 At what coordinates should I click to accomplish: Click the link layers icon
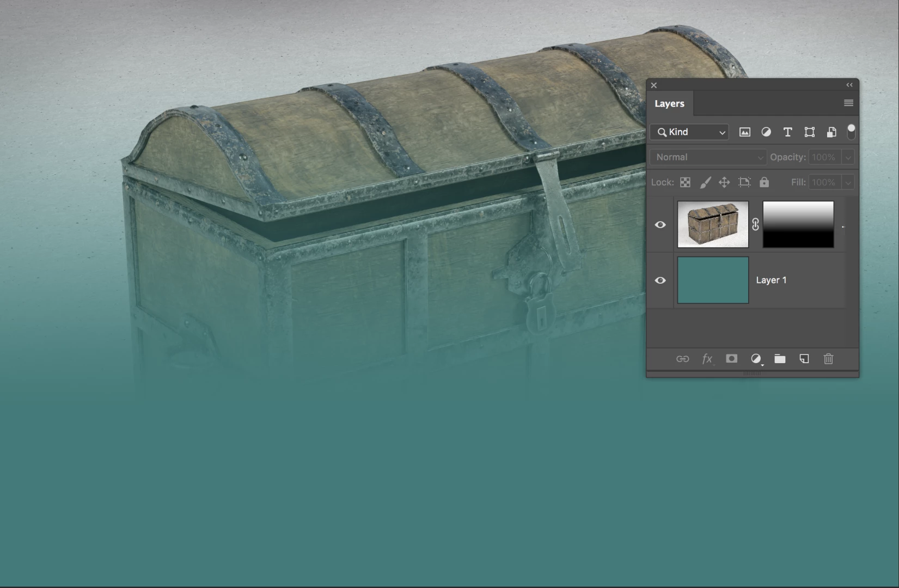coord(682,359)
